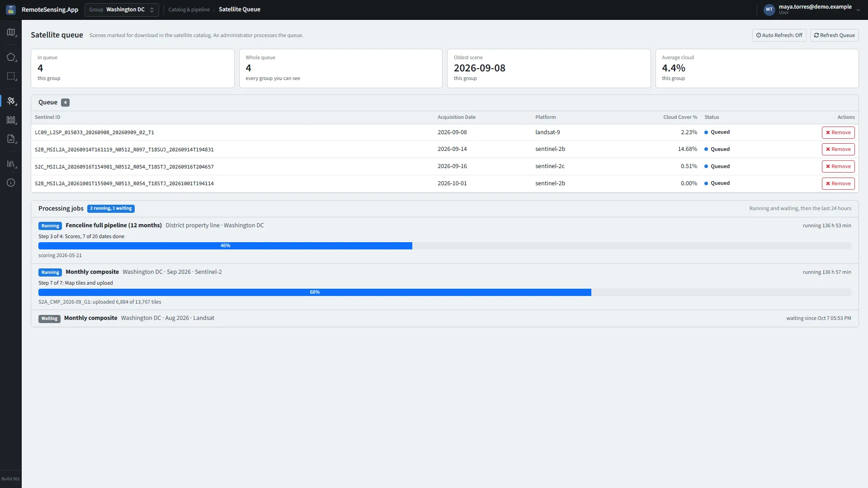The width and height of the screenshot is (868, 488).
Task: Click the 14.68% cloud cover value
Action: pos(687,149)
